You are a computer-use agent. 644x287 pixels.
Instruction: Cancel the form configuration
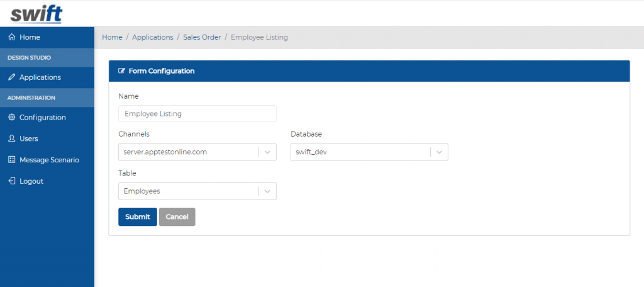click(x=177, y=217)
